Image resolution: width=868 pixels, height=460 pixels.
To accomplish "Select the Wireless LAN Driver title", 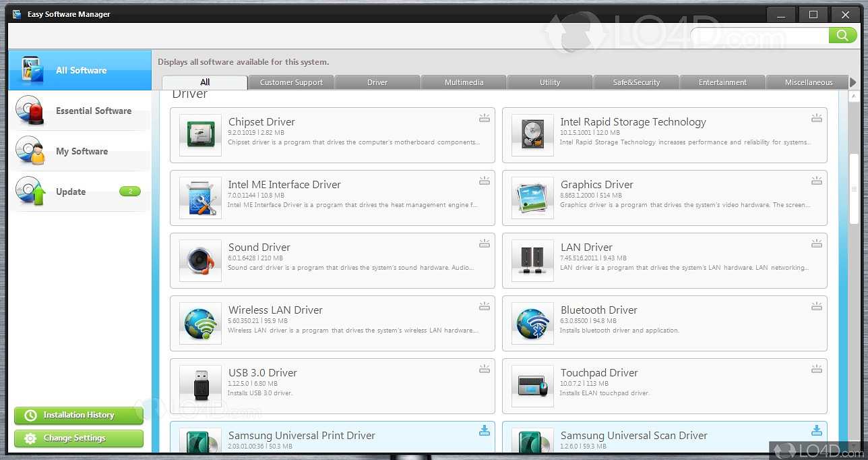I will tap(276, 310).
